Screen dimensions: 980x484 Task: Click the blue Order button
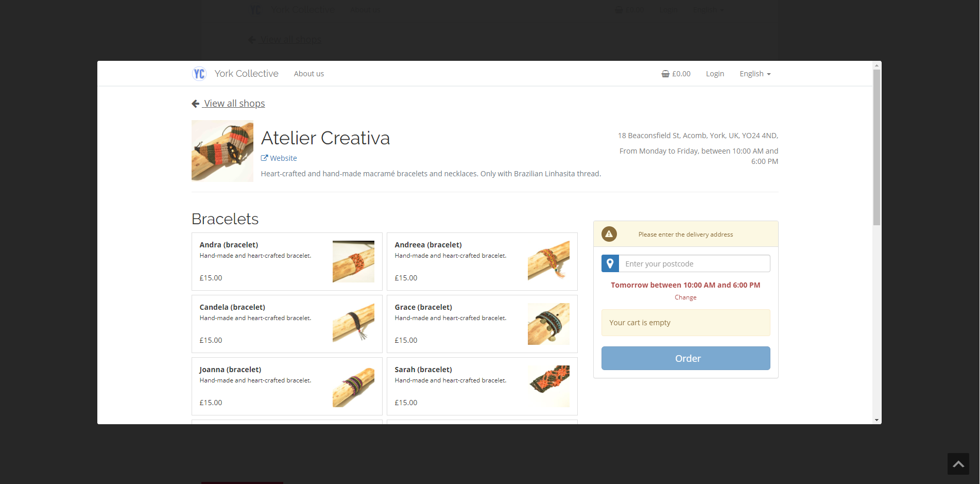[x=686, y=358]
